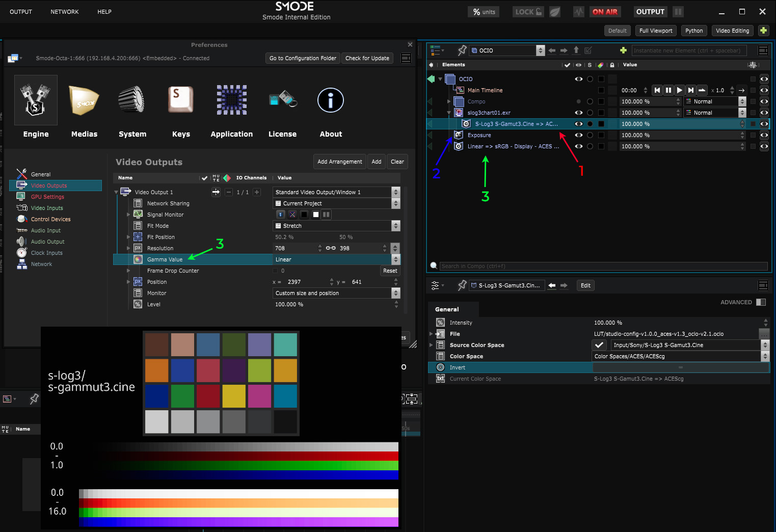Switch to the Python layout
This screenshot has width=776, height=532.
click(694, 31)
